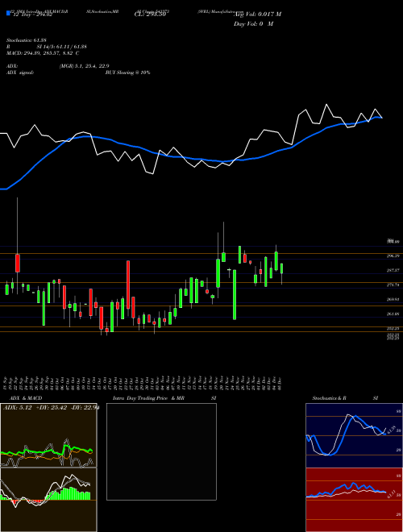Click the empty Intra Day Trading Price panel

pos(161,451)
